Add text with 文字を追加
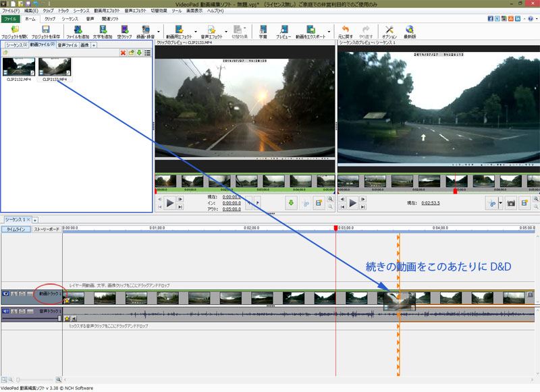This screenshot has height=392, width=540. 103,32
